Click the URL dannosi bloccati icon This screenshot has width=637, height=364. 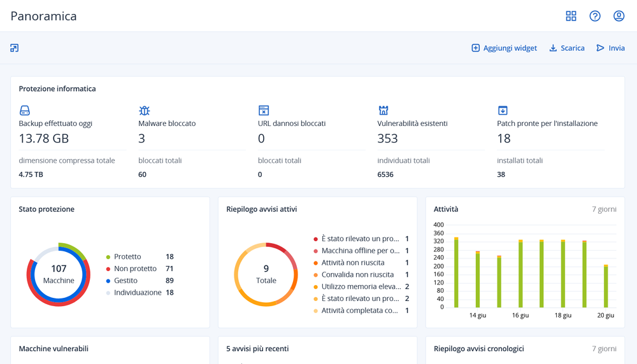(x=264, y=111)
